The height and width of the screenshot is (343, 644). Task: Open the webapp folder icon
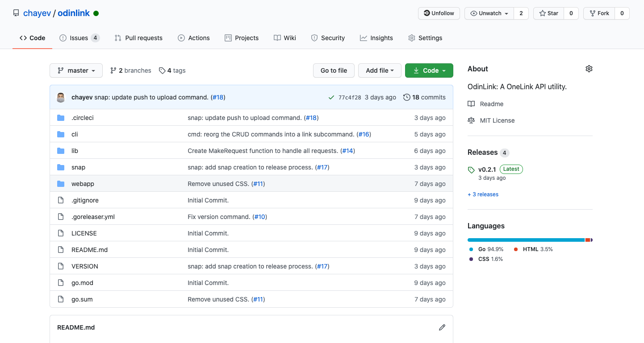pos(61,184)
